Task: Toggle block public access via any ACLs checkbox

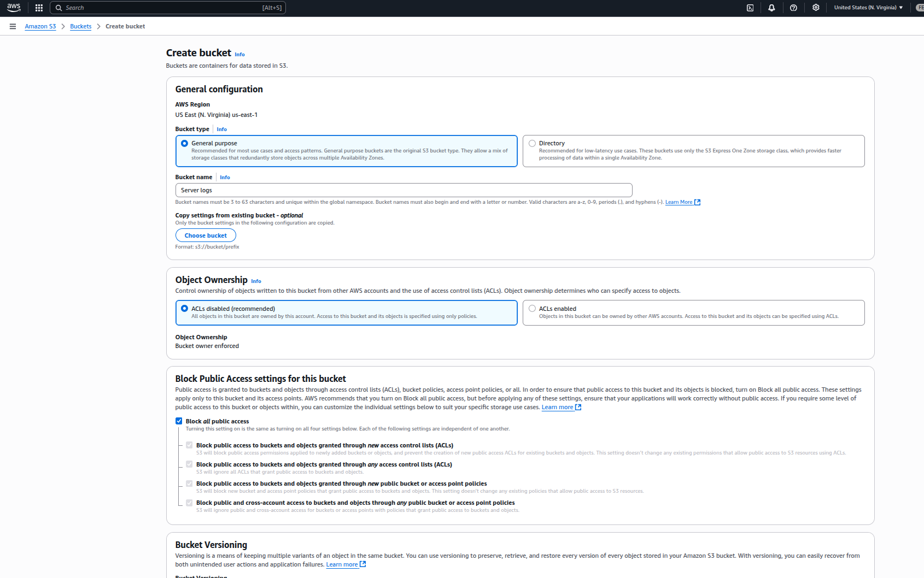Action: [x=189, y=464]
